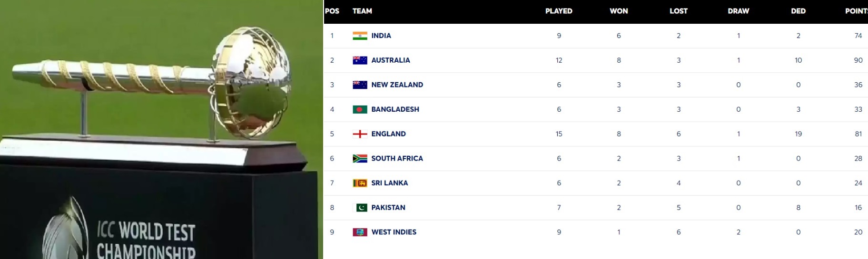This screenshot has height=259, width=868.
Task: Select the PLAYED column header
Action: pyautogui.click(x=559, y=11)
